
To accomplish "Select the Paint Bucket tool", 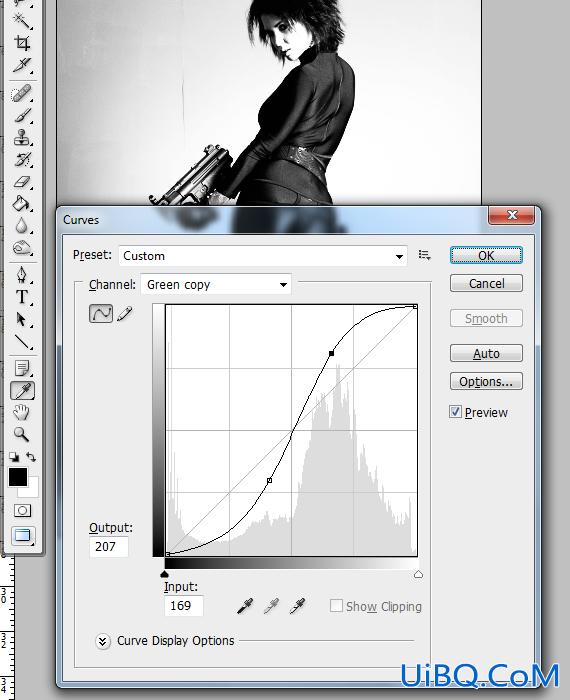I will pos(21,204).
